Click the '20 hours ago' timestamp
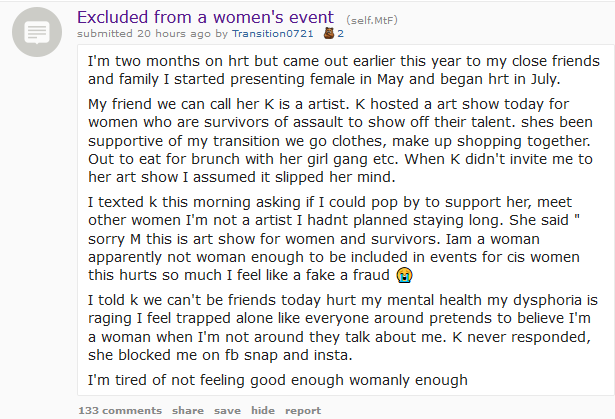Viewport: 615px width, 419px height. click(174, 34)
